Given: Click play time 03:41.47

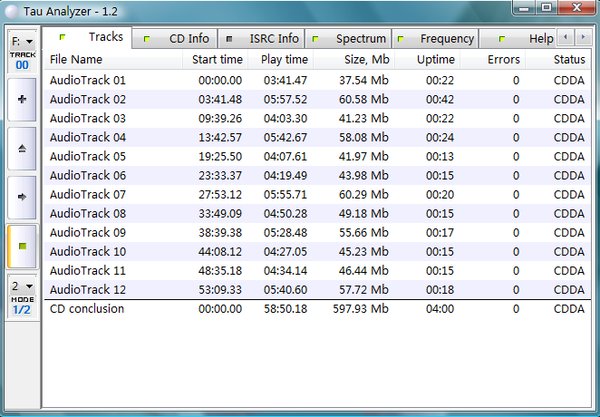Looking at the screenshot, I should click(x=285, y=80).
